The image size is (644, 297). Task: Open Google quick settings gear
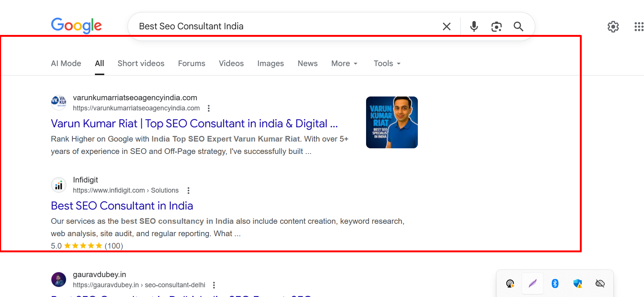(613, 27)
